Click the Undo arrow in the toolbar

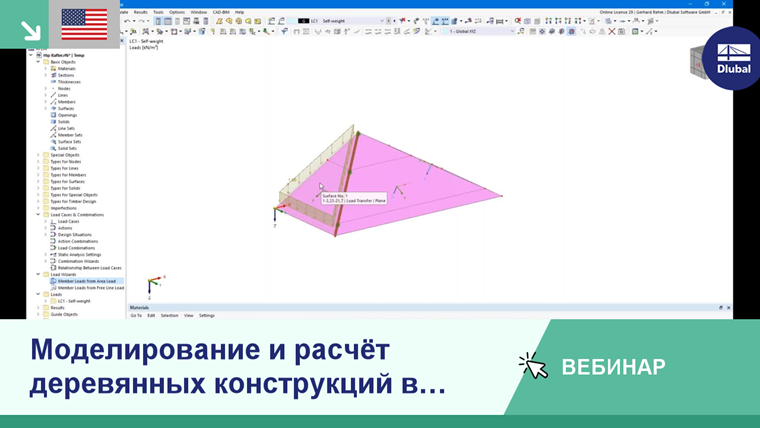pyautogui.click(x=127, y=21)
